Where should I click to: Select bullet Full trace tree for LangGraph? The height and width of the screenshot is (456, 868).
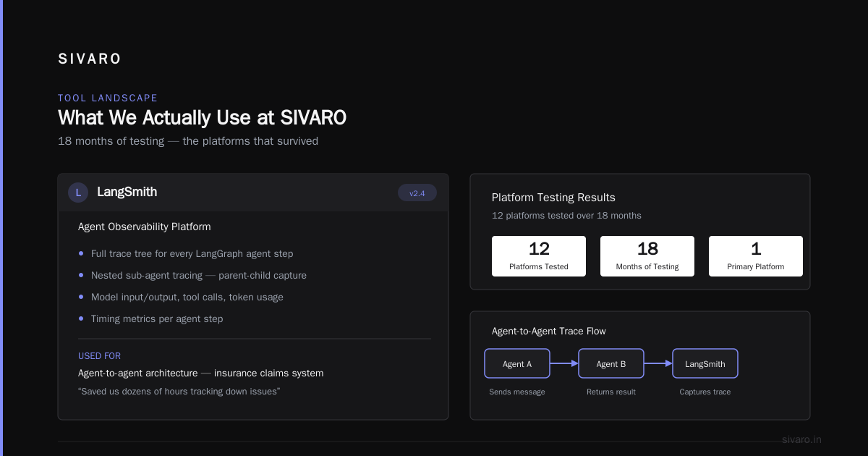[x=186, y=254]
